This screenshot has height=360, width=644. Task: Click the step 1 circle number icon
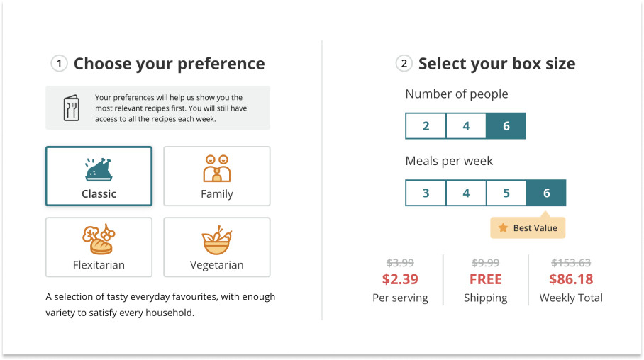tap(59, 64)
